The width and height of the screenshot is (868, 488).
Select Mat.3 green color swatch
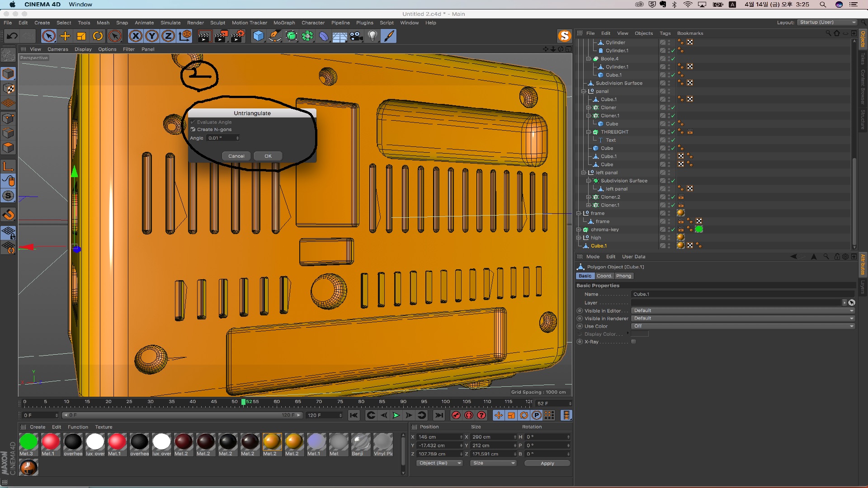[x=28, y=441]
